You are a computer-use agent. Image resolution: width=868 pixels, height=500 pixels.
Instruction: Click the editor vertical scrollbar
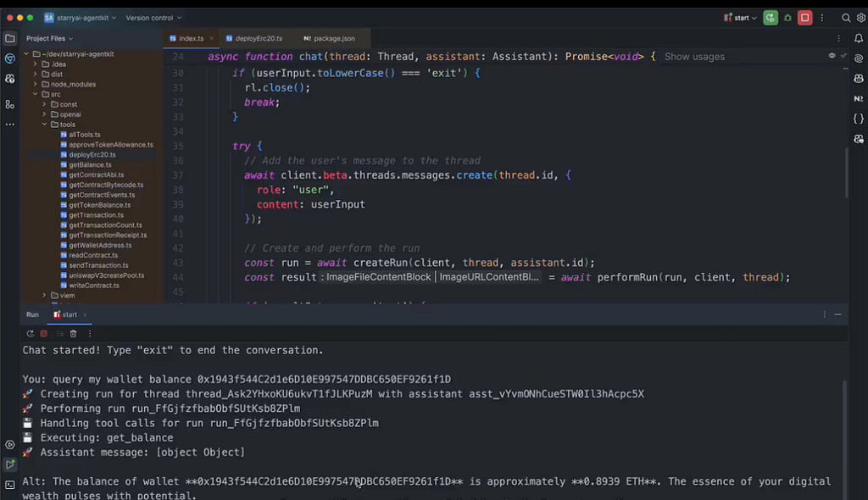point(845,172)
